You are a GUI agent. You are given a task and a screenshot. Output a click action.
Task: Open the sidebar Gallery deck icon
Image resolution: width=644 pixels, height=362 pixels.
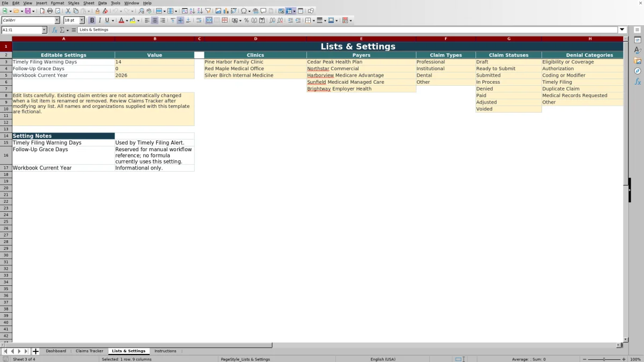638,61
